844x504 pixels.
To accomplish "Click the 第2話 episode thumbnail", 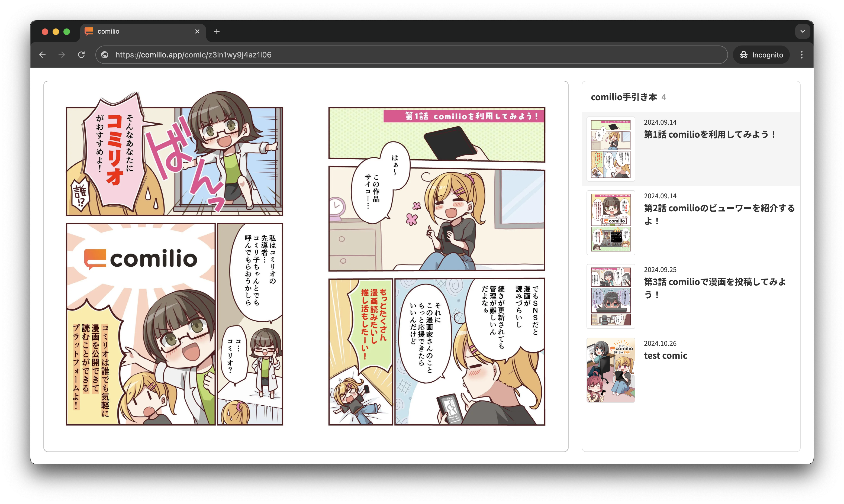I will coord(611,222).
